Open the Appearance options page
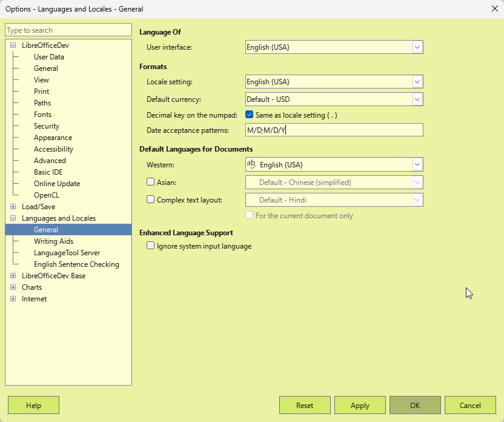 tap(53, 138)
